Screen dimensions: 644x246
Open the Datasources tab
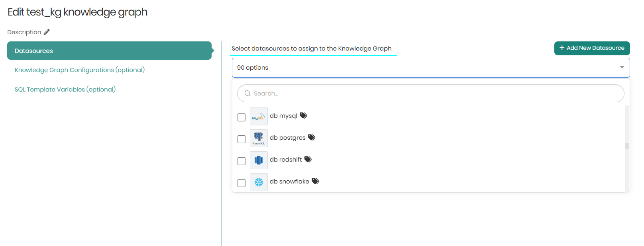(109, 51)
